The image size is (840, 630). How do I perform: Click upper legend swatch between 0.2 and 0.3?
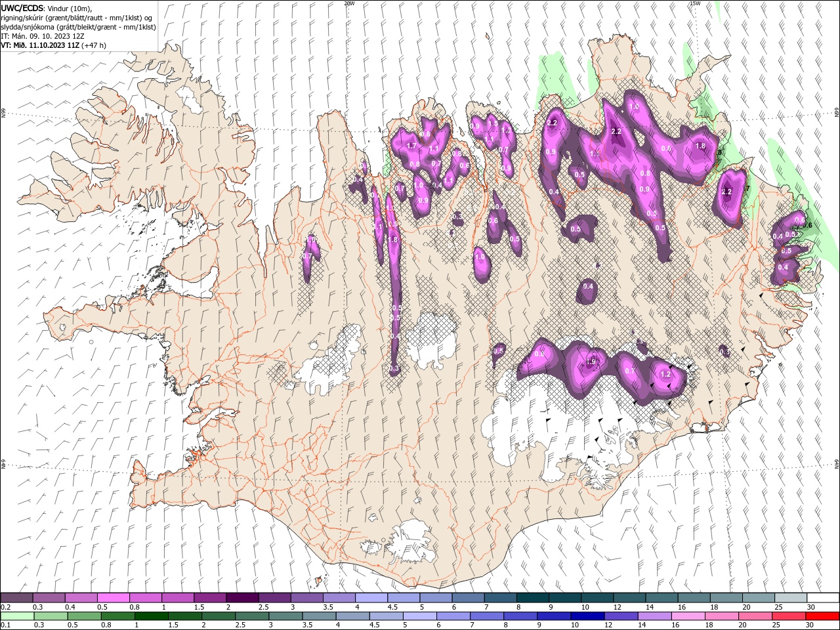point(16,598)
